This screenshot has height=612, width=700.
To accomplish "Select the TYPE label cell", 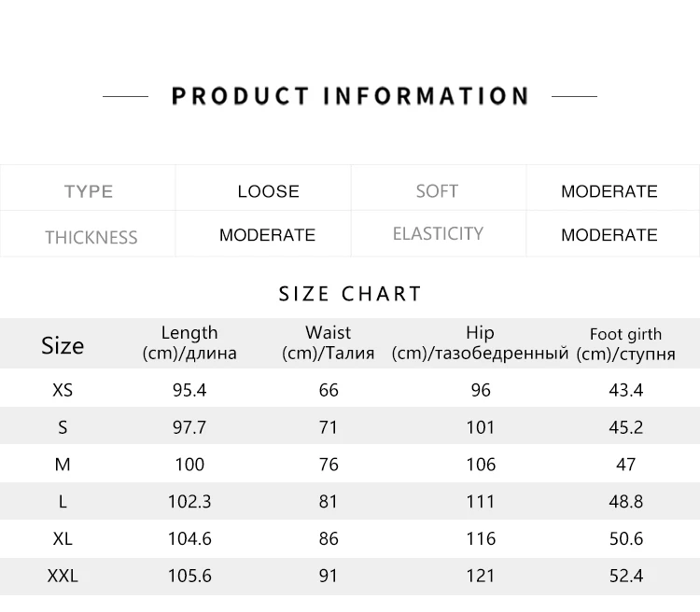I will (x=89, y=191).
